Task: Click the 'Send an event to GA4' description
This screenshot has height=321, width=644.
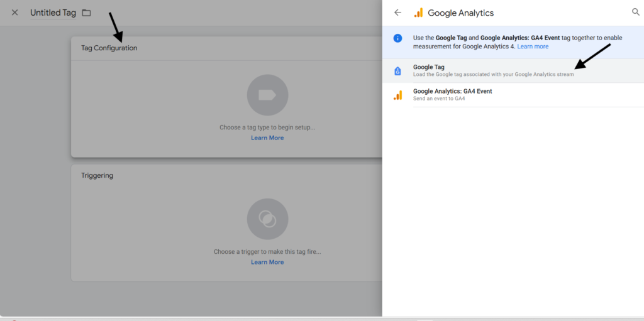Action: [439, 99]
